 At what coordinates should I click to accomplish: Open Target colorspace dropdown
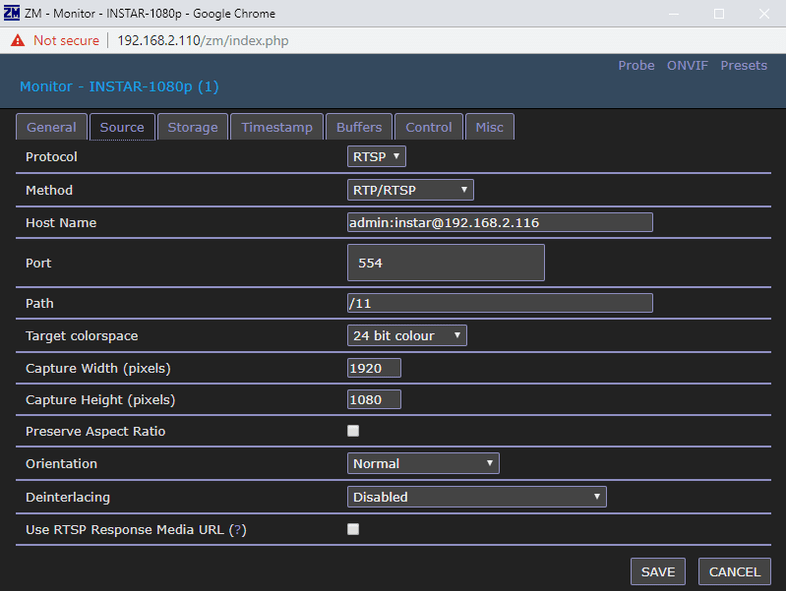(x=406, y=336)
